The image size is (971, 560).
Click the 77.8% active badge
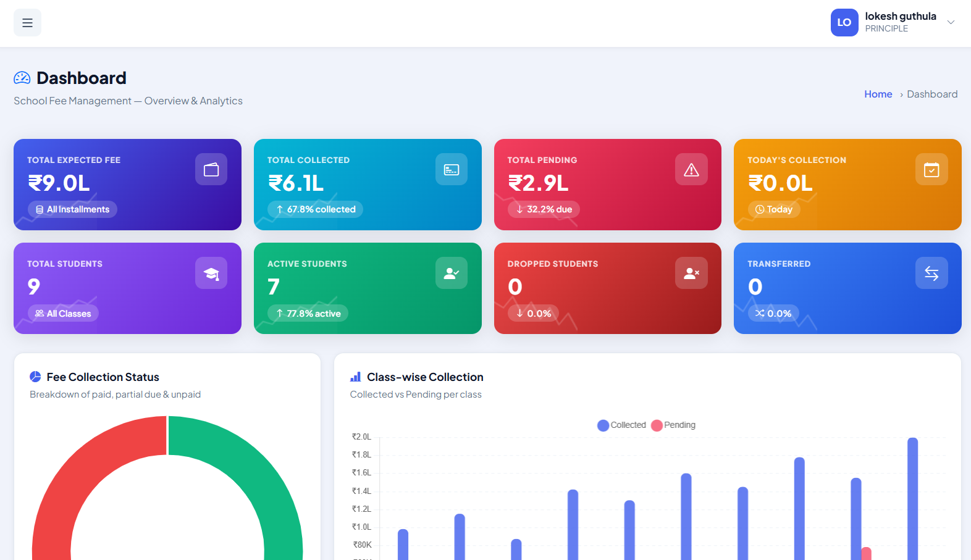[308, 314]
